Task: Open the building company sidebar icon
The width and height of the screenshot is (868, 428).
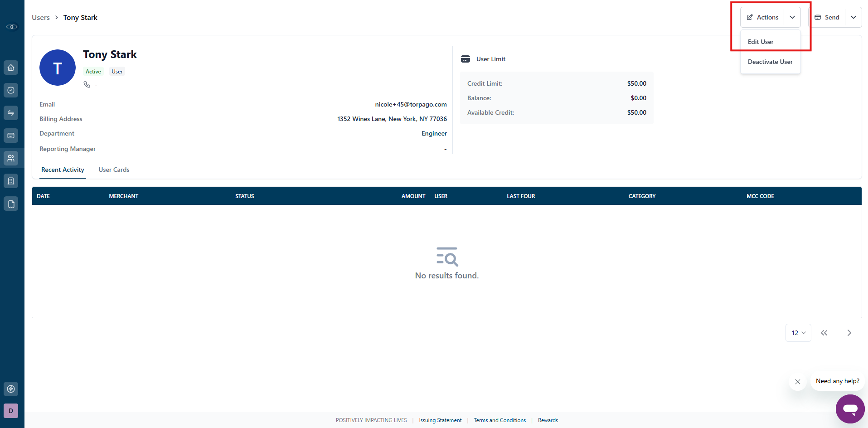Action: pos(11,181)
